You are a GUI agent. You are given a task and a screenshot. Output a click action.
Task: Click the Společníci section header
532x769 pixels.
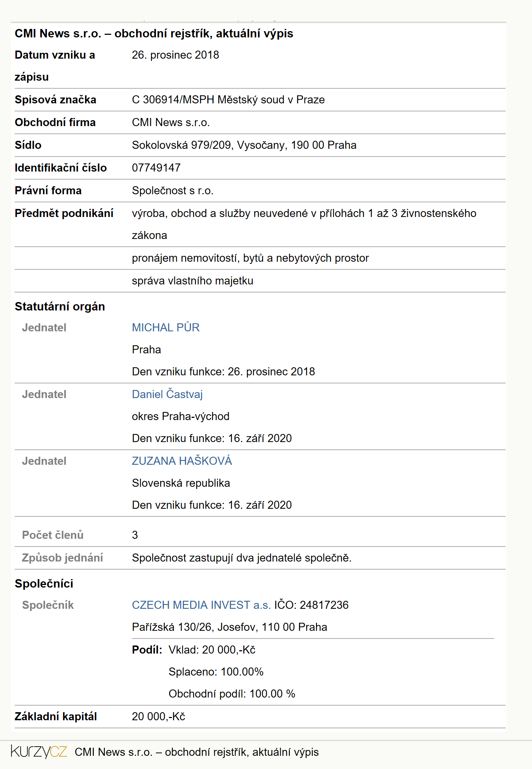(44, 584)
